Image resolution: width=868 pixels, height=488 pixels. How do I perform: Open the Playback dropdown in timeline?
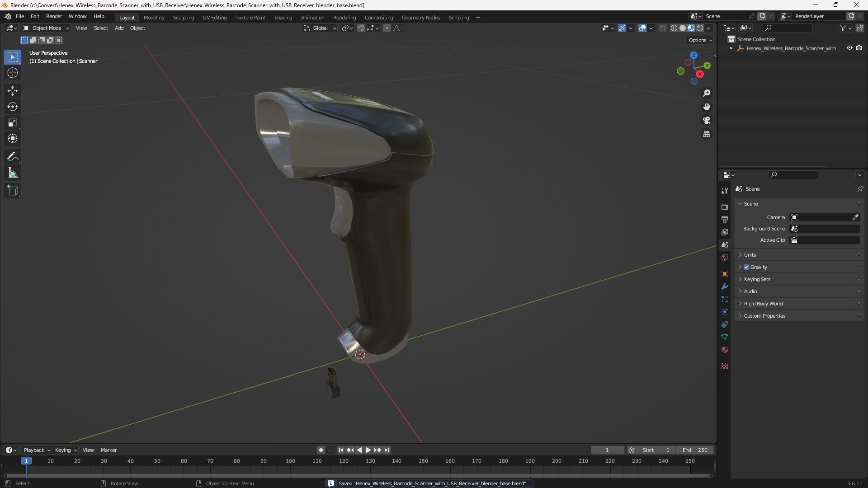pos(37,450)
